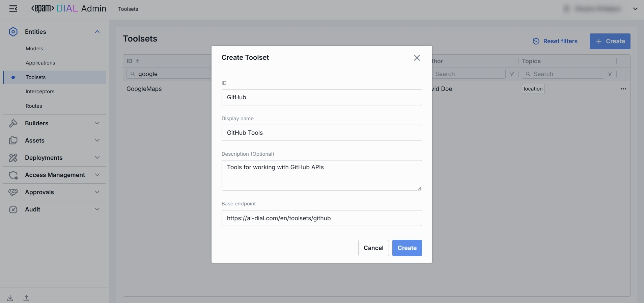
Task: Collapse the Entities section
Action: pyautogui.click(x=97, y=32)
